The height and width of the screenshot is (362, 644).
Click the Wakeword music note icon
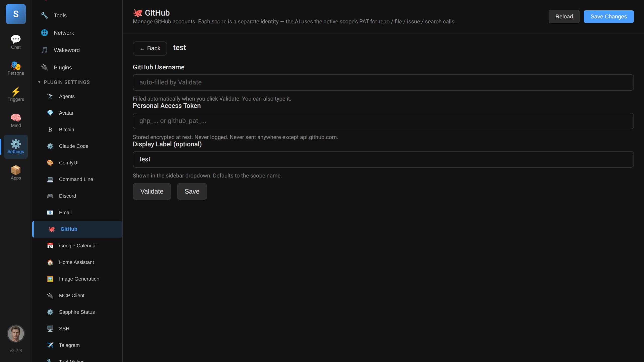point(45,50)
